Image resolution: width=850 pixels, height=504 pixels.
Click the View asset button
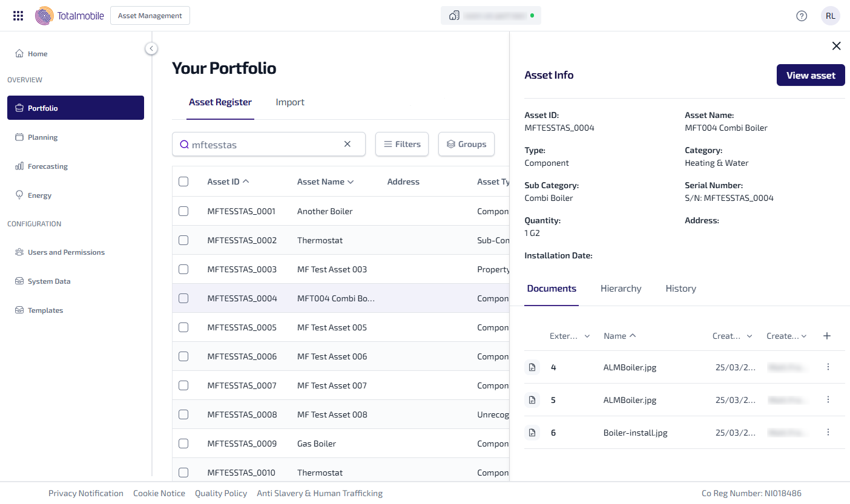[811, 75]
